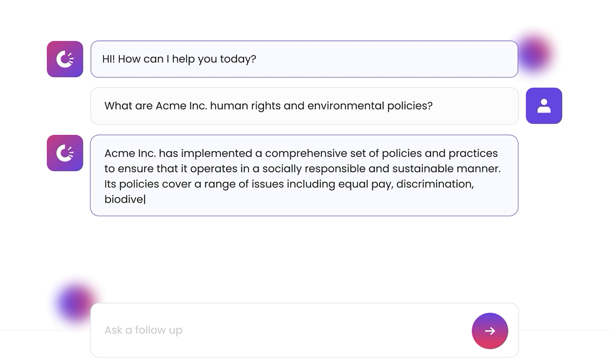
Task: Click the assistant logo avatar beside the greeting
Action: pos(65,59)
